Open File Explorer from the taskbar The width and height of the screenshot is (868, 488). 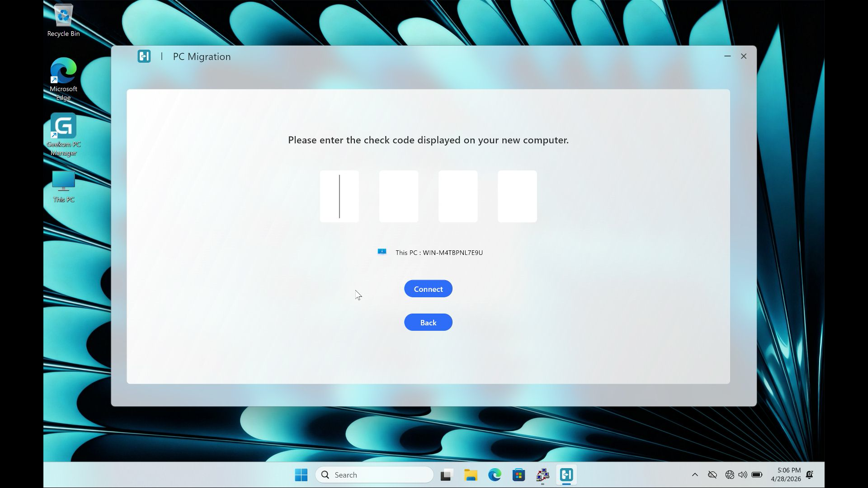(x=471, y=475)
